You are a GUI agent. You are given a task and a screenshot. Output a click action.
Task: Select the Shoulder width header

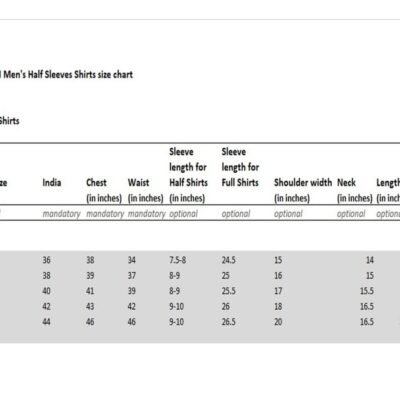point(303,190)
